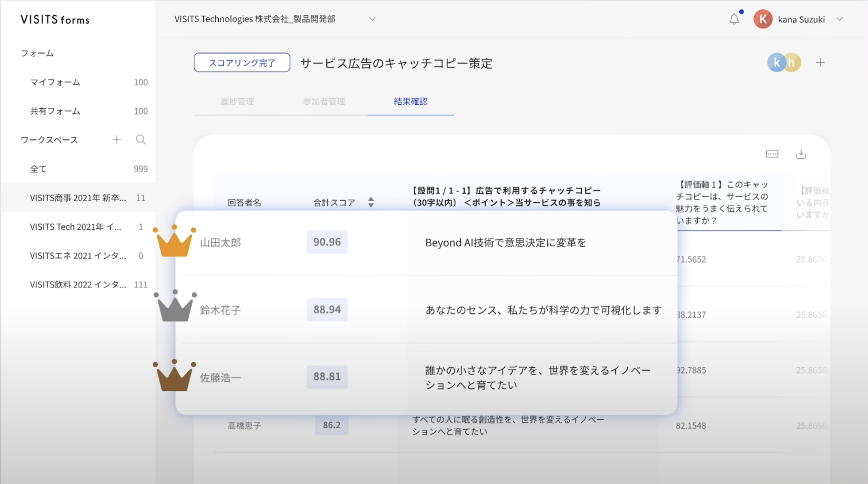Image resolution: width=868 pixels, height=484 pixels.
Task: Open マイフォーム in the sidebar
Action: pos(55,82)
